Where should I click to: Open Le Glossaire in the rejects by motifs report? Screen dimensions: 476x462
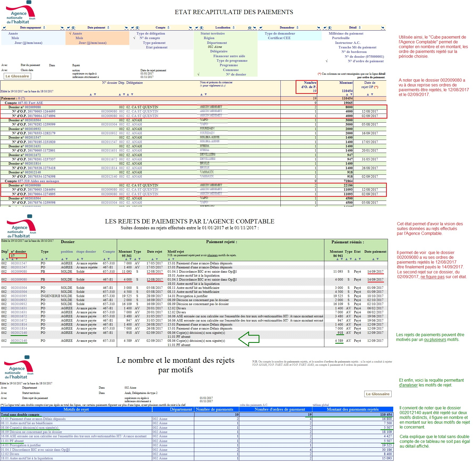(x=378, y=394)
